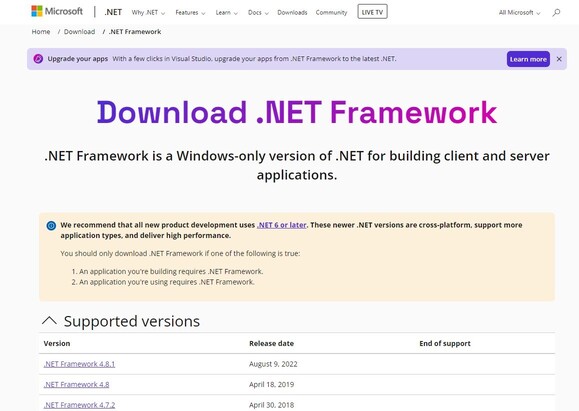This screenshot has width=579, height=411.
Task: Click the .NET Framework breadcrumb text
Action: point(135,32)
